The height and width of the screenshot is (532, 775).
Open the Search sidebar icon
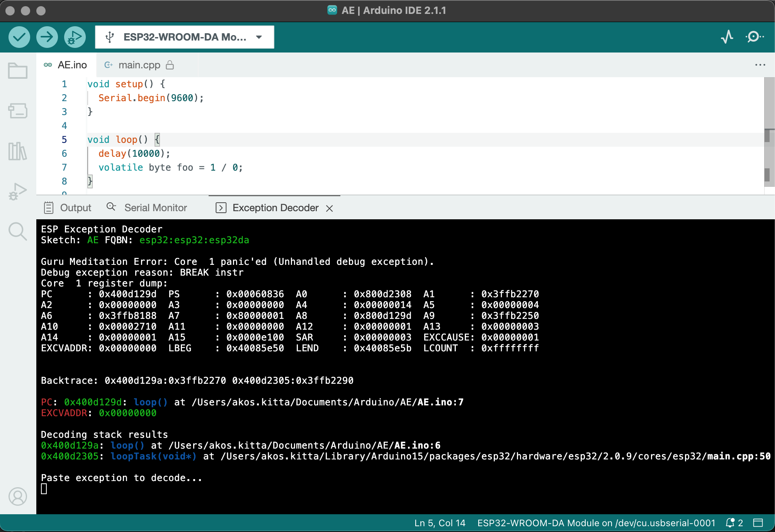pyautogui.click(x=18, y=231)
